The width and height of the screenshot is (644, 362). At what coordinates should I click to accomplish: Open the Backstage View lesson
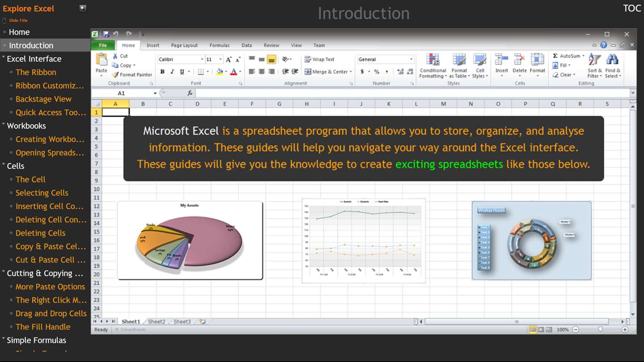(43, 99)
